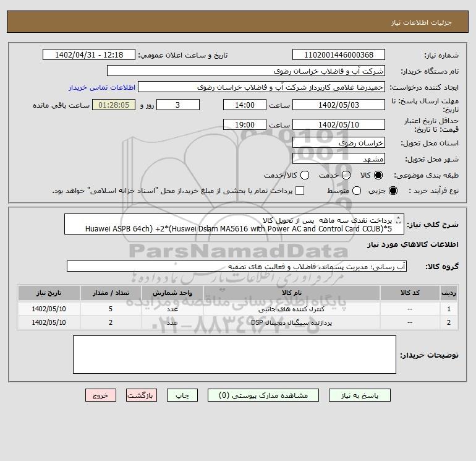Select the جزیی purchase type radio

pyautogui.click(x=393, y=191)
